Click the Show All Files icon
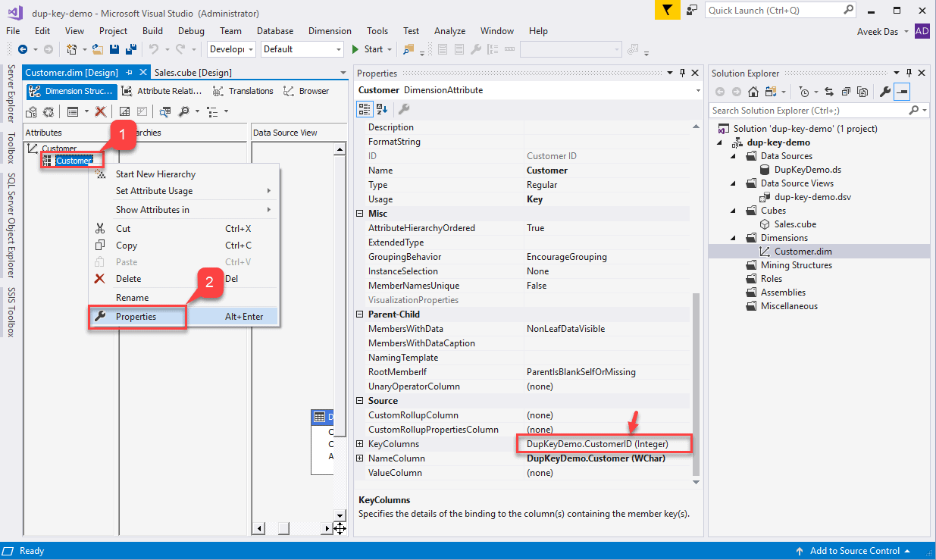Viewport: 936px width, 560px height. 862,92
